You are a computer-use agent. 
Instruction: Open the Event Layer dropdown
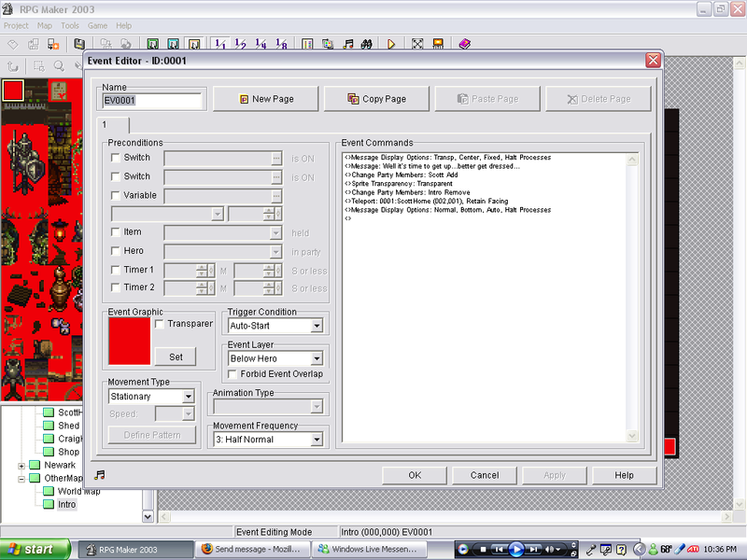pos(317,358)
